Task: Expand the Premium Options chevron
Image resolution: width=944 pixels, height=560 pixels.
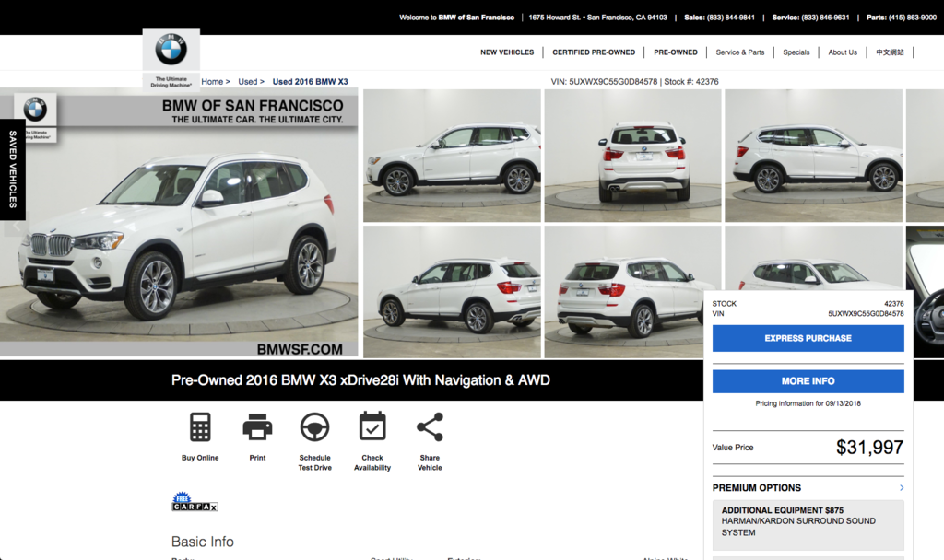Action: coord(902,488)
